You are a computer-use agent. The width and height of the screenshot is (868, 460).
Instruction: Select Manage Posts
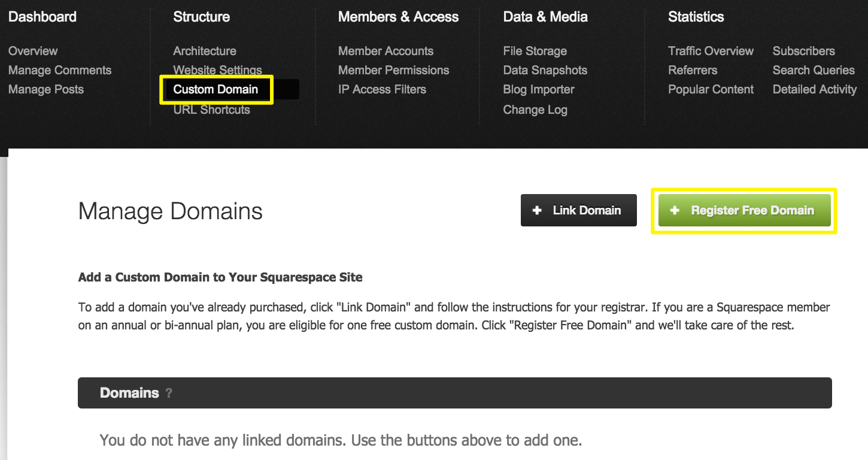pos(46,89)
